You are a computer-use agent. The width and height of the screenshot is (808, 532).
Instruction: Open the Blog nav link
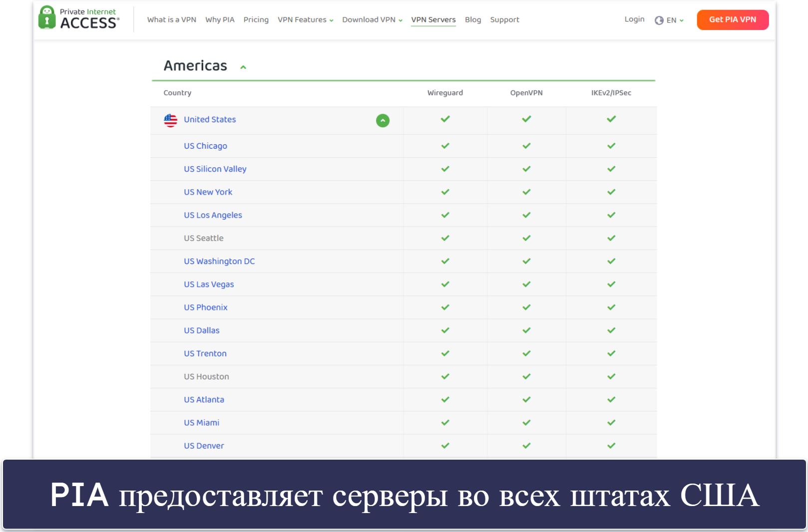(x=473, y=19)
